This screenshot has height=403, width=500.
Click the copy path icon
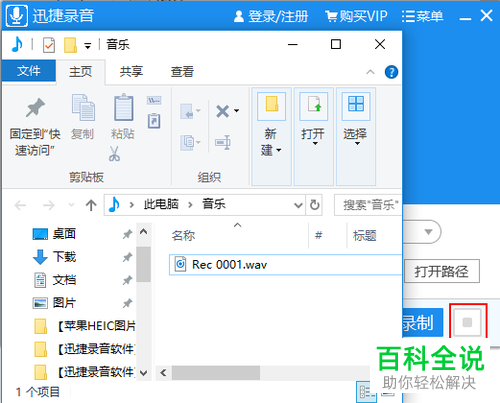pos(154,100)
